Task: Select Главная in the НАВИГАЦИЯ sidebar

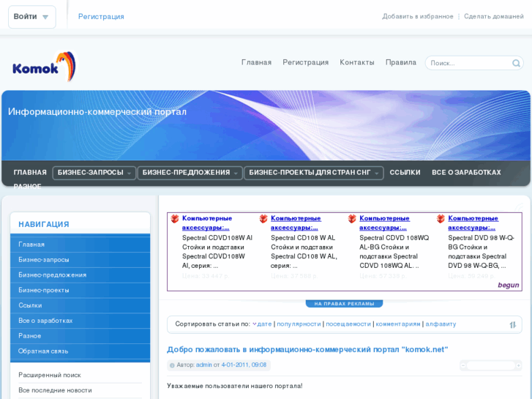Action: click(80, 245)
